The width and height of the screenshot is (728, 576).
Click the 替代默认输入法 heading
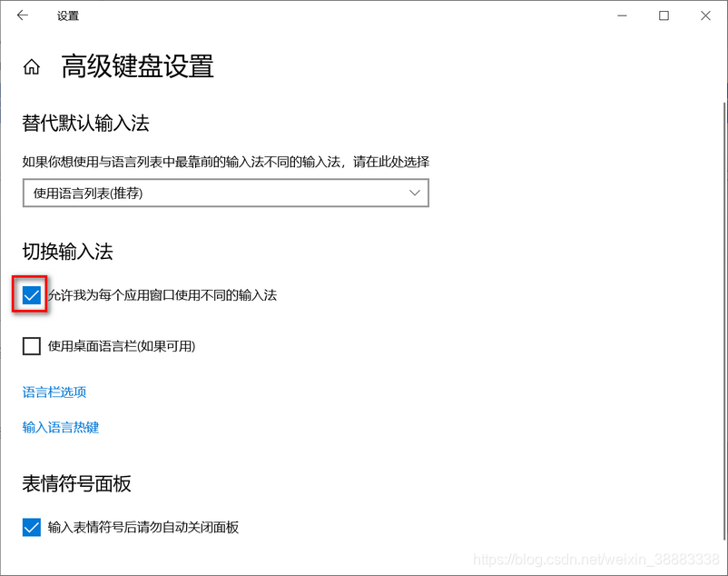click(86, 124)
